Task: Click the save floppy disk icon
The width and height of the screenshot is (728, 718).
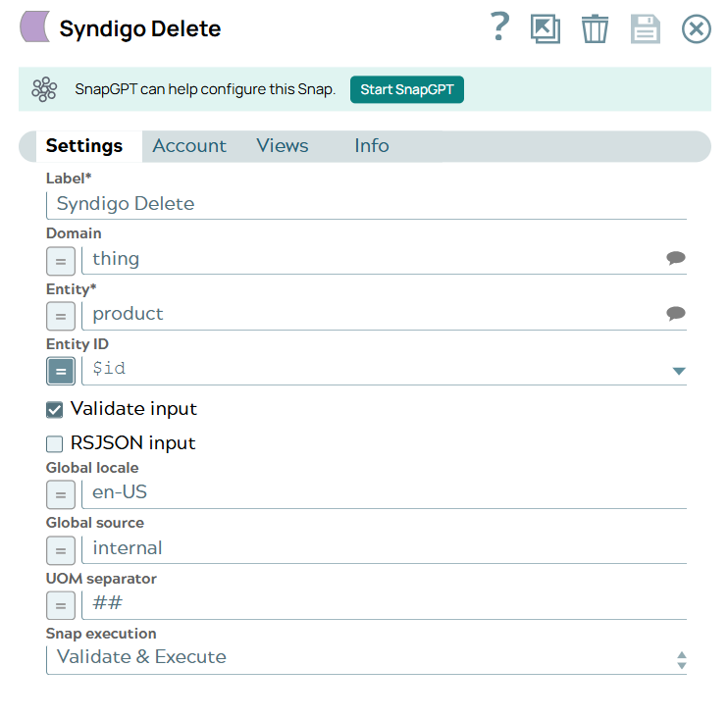Action: [645, 28]
